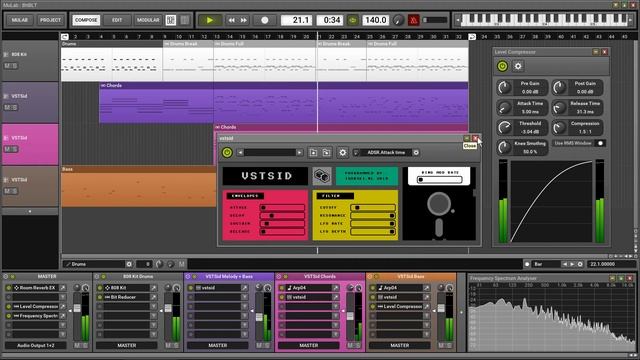Image resolution: width=640 pixels, height=360 pixels.
Task: Select the Bass sequence clip
Action: click(x=139, y=186)
